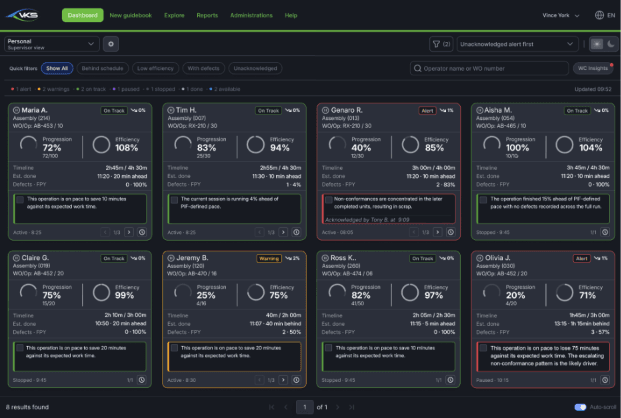Switch to light theme sun icon

tap(597, 44)
